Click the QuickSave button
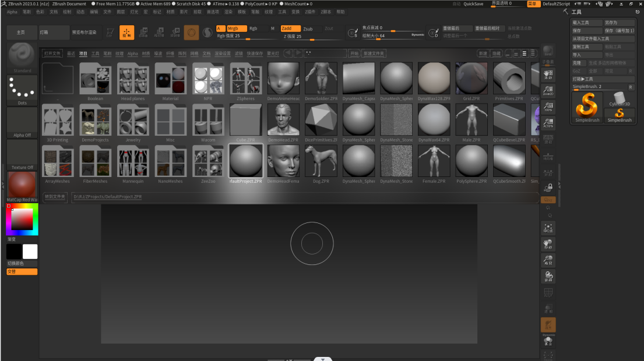The width and height of the screenshot is (644, 361). tap(473, 3)
